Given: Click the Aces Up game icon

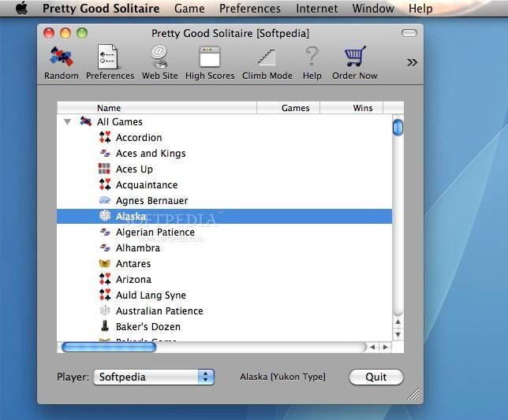Looking at the screenshot, I should pyautogui.click(x=104, y=169).
